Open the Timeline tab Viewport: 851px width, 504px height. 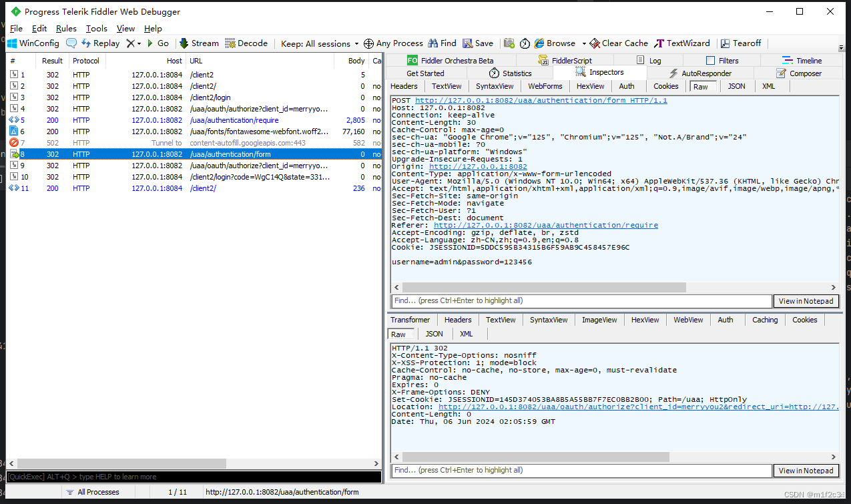point(802,61)
